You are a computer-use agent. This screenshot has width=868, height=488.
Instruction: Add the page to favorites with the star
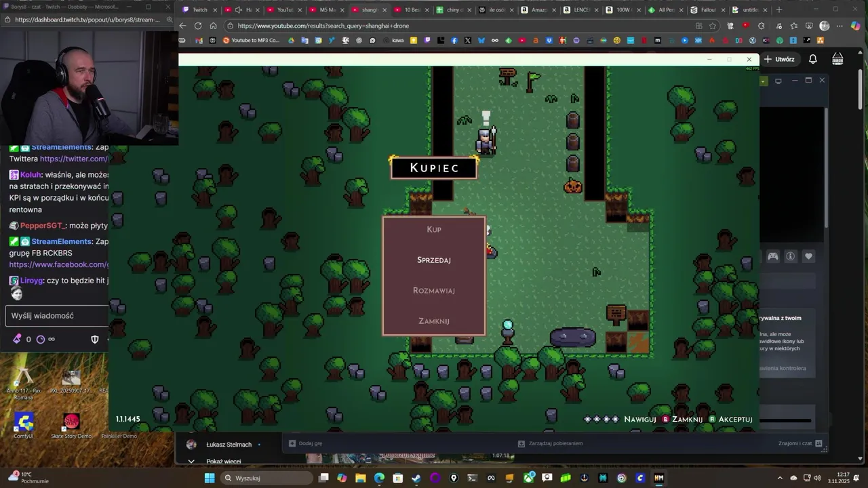point(713,26)
